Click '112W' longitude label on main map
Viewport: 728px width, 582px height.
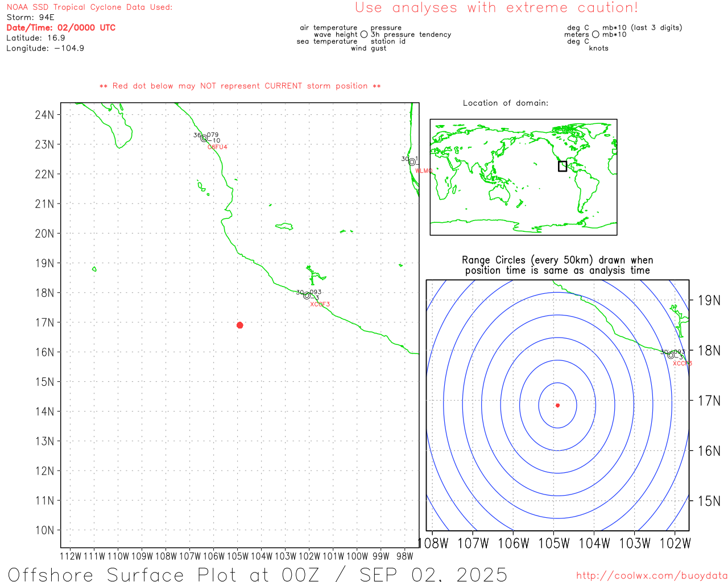coord(71,556)
